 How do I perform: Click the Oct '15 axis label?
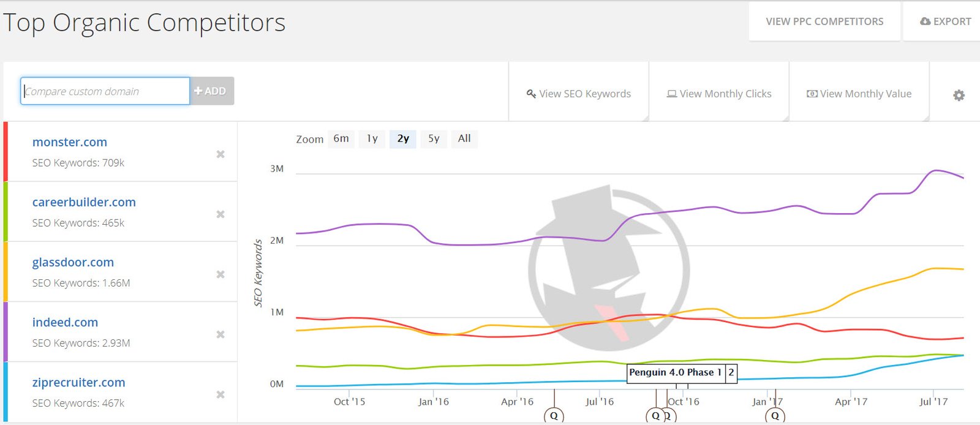click(349, 402)
